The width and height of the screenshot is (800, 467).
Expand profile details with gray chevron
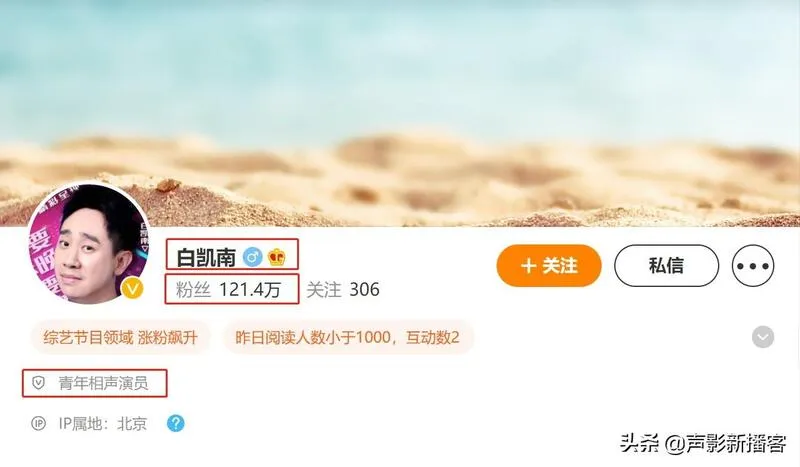[763, 337]
